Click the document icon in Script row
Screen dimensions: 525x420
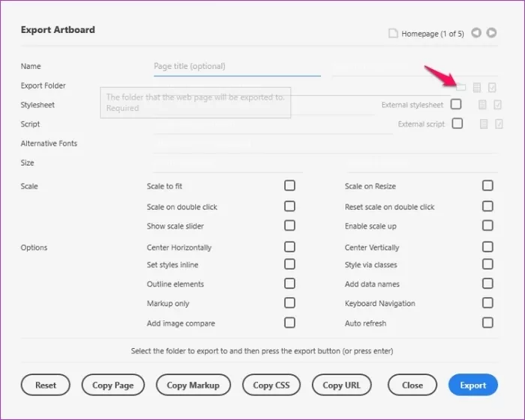pyautogui.click(x=484, y=124)
